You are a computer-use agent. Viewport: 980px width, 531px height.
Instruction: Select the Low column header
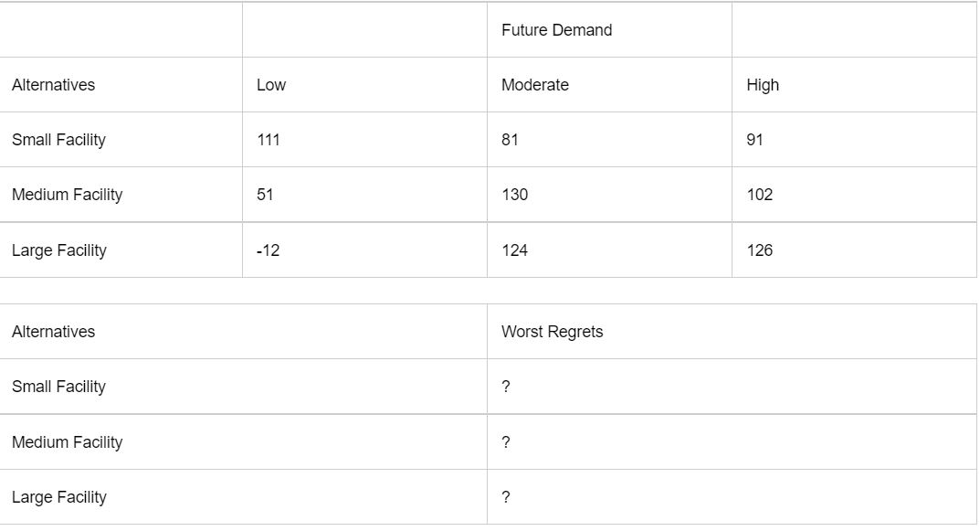271,85
